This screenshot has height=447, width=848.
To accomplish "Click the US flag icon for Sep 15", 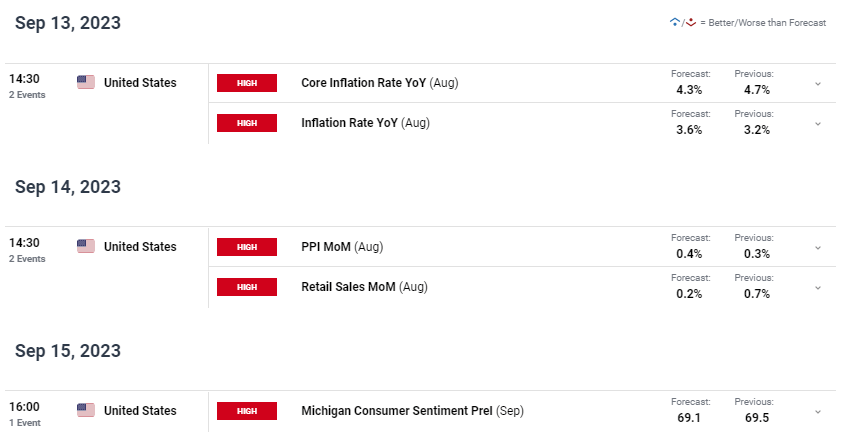I will [x=86, y=410].
